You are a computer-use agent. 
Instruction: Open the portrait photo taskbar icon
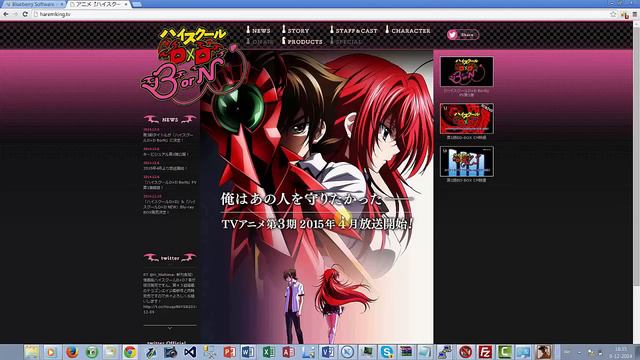543,352
